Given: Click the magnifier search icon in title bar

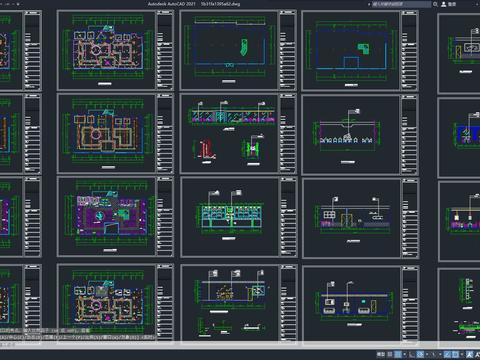Looking at the screenshot, I should (435, 4).
